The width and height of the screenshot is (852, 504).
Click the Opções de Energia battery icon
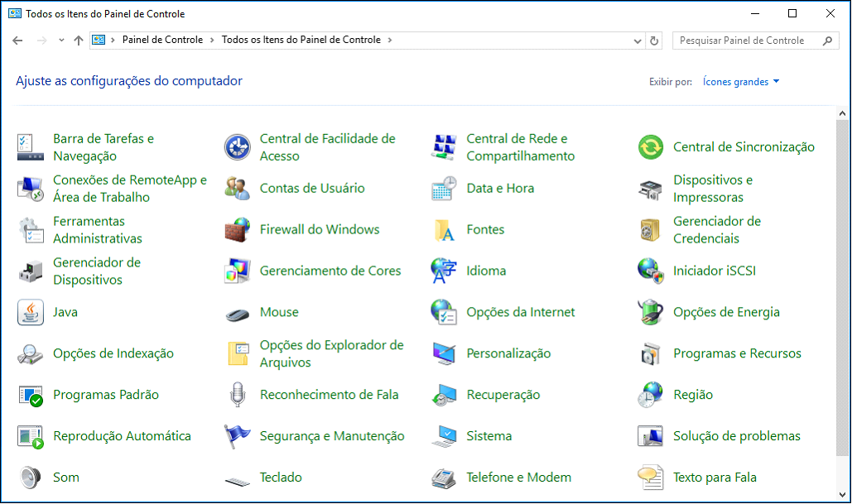(651, 312)
